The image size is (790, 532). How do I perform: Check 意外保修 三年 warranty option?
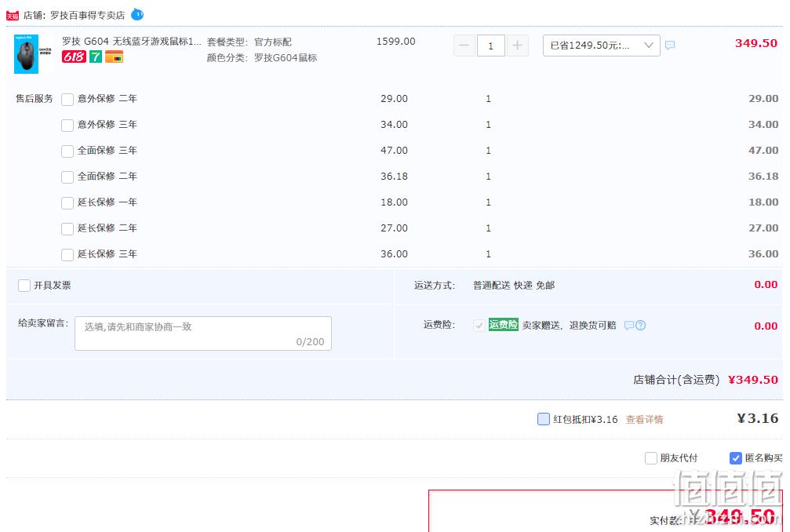click(67, 125)
